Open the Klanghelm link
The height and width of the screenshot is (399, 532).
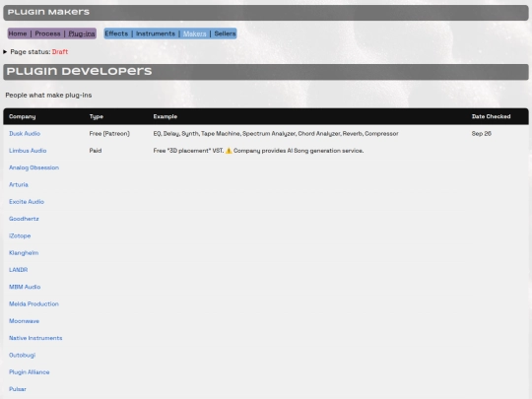click(24, 253)
